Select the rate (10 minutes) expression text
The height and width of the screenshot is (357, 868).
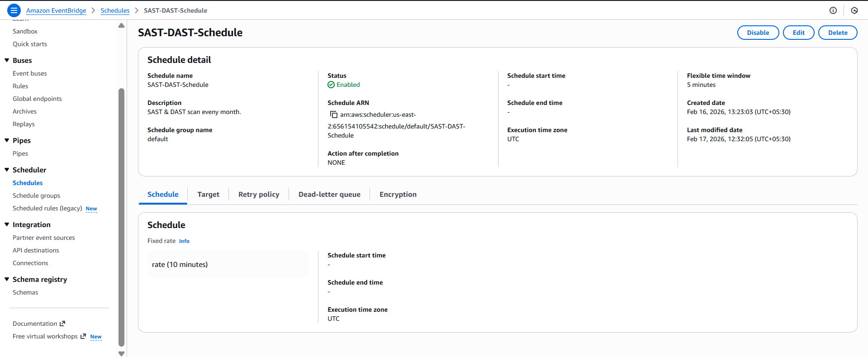click(180, 264)
